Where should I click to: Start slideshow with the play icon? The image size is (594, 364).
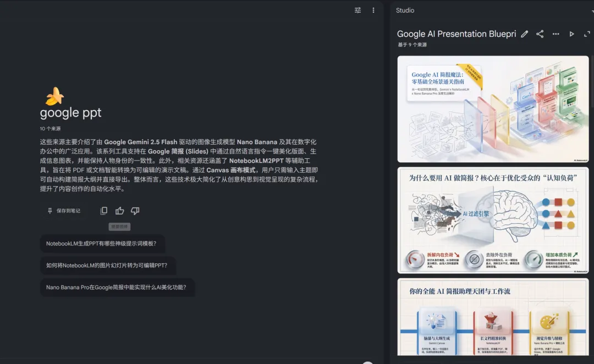[571, 34]
